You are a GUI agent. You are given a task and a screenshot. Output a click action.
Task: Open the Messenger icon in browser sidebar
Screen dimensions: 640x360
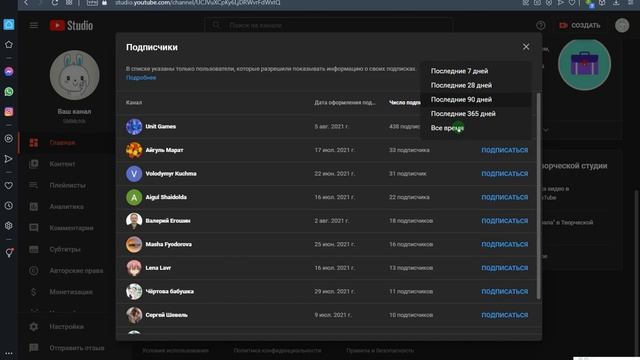point(9,71)
